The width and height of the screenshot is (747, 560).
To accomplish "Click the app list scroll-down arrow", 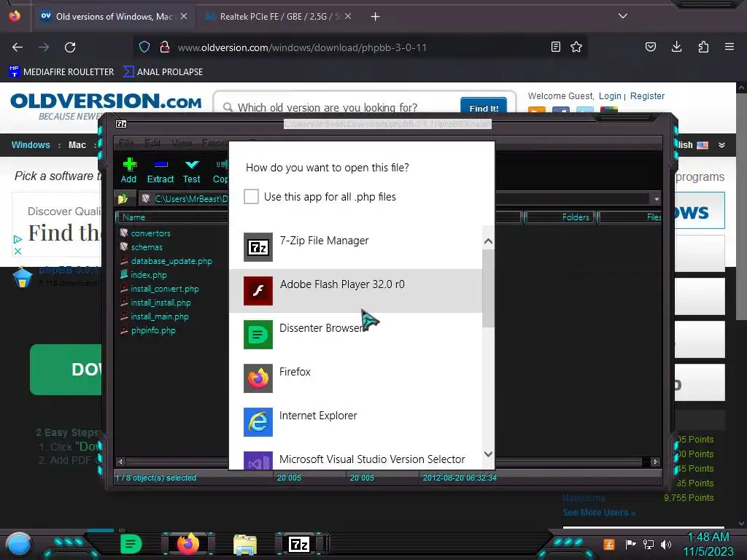I will point(488,454).
